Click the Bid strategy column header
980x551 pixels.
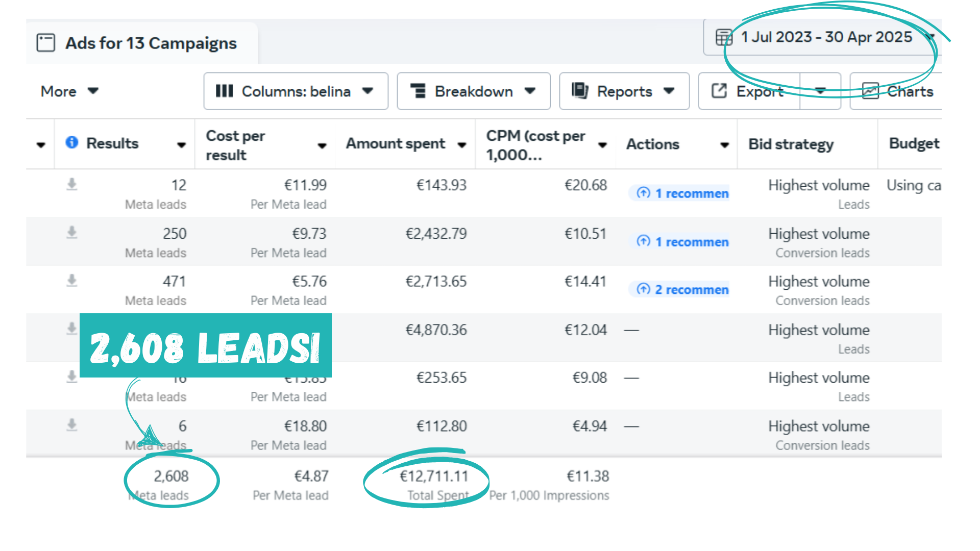point(791,144)
